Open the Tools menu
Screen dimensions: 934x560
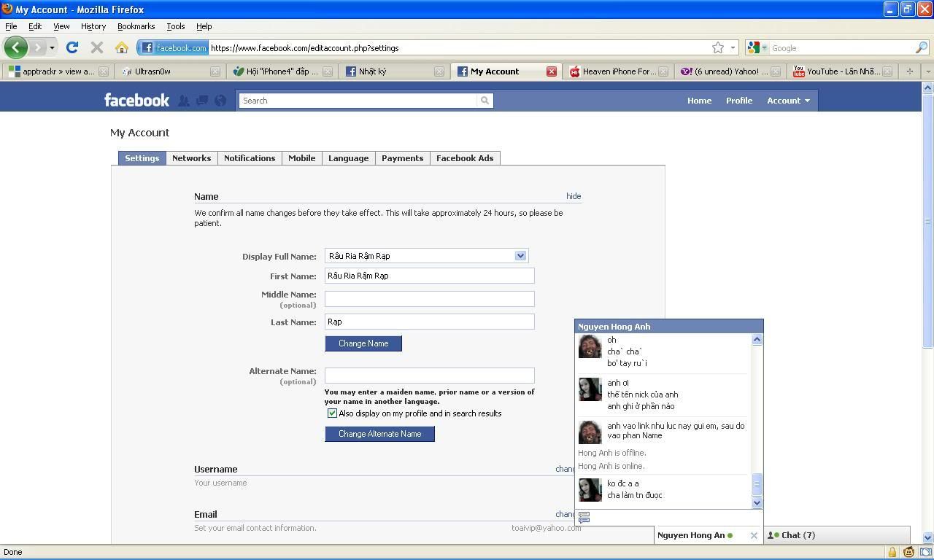tap(175, 26)
